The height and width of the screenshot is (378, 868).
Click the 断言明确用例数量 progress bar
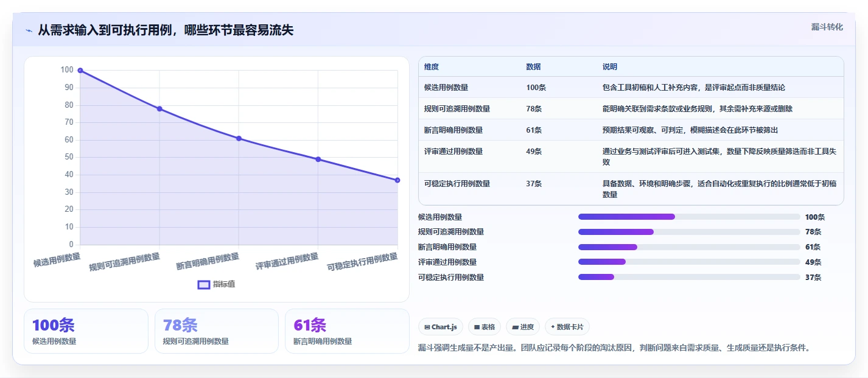pos(689,247)
